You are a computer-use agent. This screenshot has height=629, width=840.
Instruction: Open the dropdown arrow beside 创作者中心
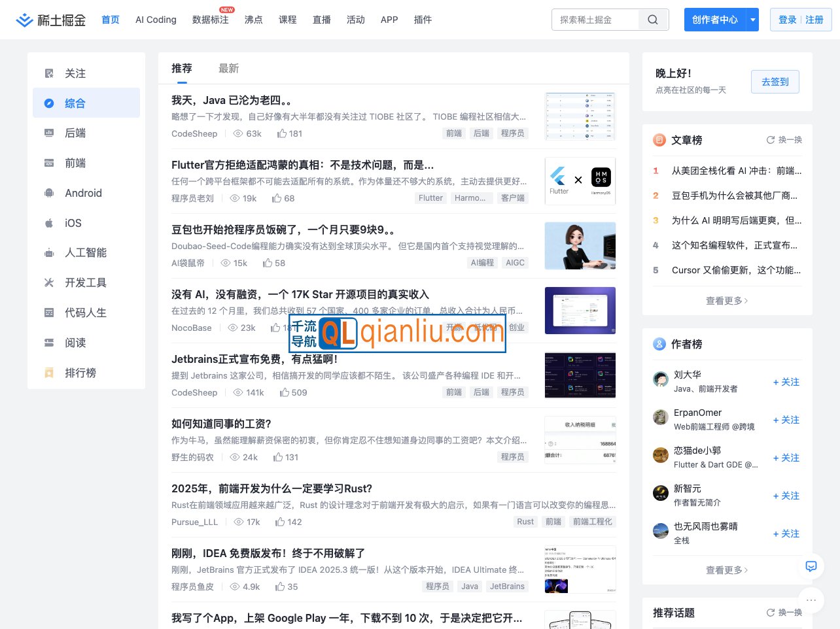pyautogui.click(x=752, y=20)
